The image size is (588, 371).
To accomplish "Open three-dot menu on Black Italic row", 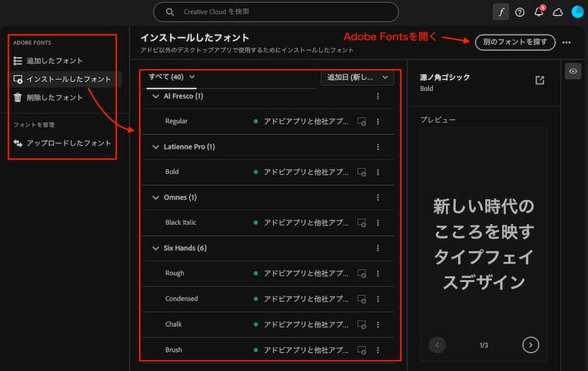I will click(378, 223).
